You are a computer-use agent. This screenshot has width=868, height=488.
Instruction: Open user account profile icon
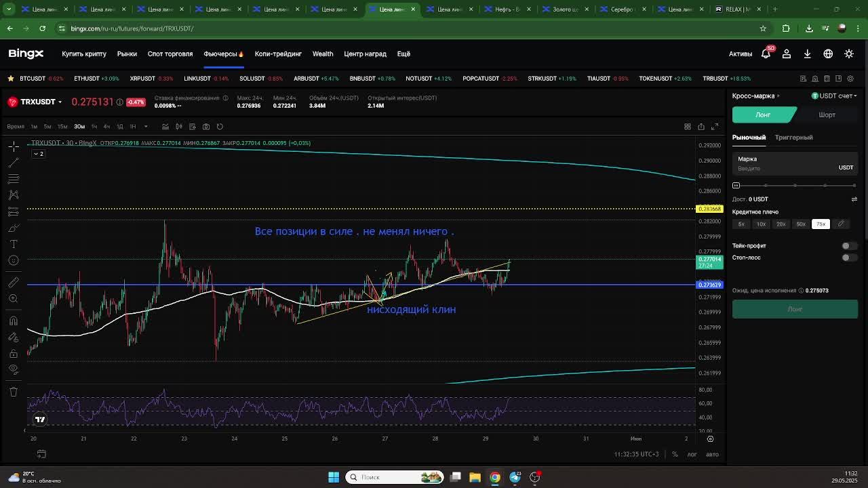click(787, 54)
